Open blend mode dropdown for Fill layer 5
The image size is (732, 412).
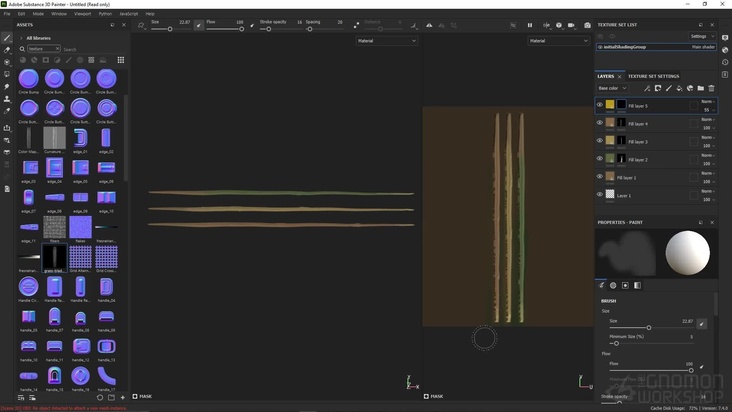(708, 102)
